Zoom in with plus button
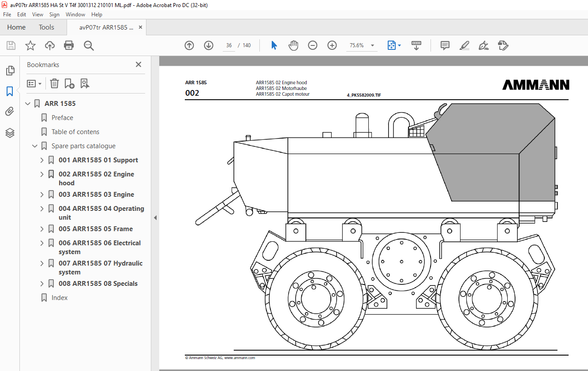This screenshot has width=588, height=371. pos(332,45)
